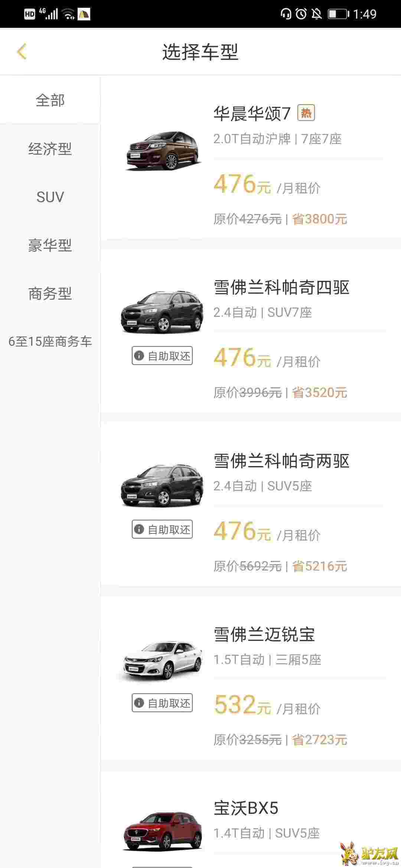The height and width of the screenshot is (868, 401).
Task: Open 雪佛兰迈锐宝 listing title
Action: click(x=264, y=635)
